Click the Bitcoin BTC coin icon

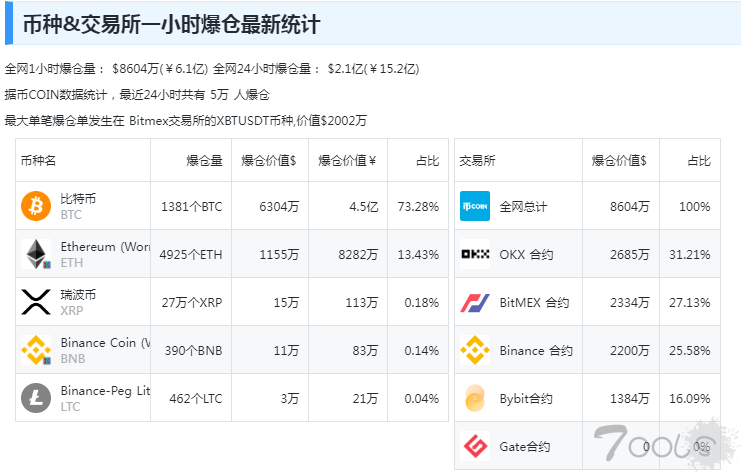[x=36, y=206]
